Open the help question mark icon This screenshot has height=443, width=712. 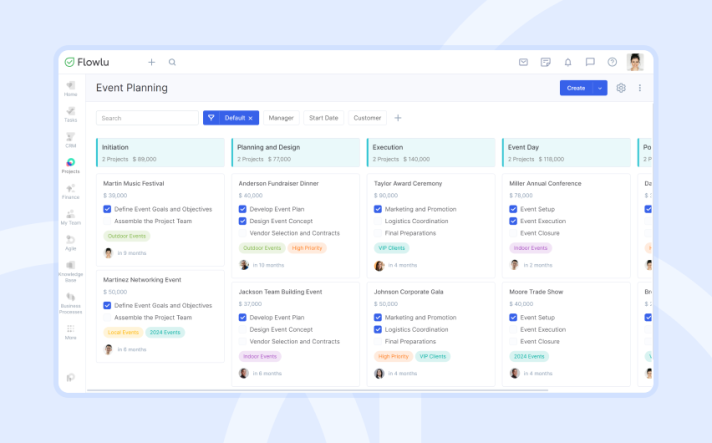pyautogui.click(x=612, y=62)
